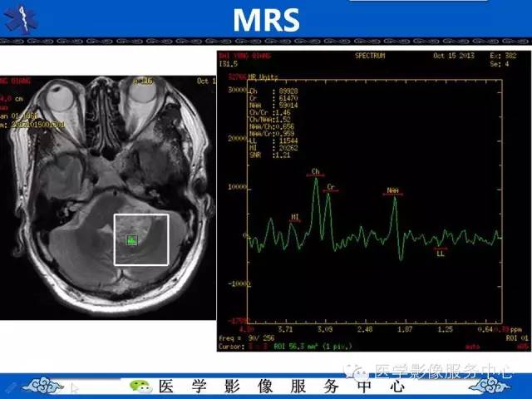Click the 2.48 ppm axis value

(x=365, y=329)
